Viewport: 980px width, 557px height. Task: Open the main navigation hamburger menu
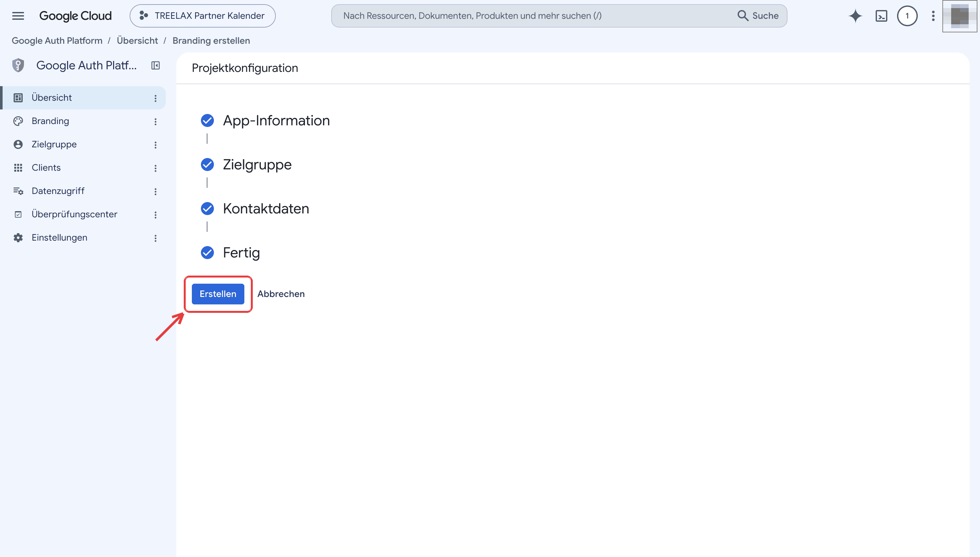click(x=18, y=16)
